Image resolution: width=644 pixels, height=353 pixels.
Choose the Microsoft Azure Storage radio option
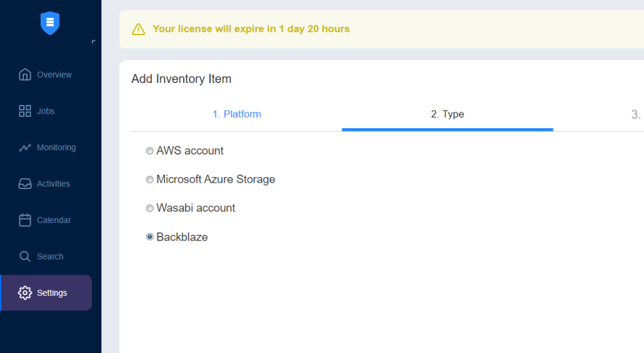pos(150,180)
